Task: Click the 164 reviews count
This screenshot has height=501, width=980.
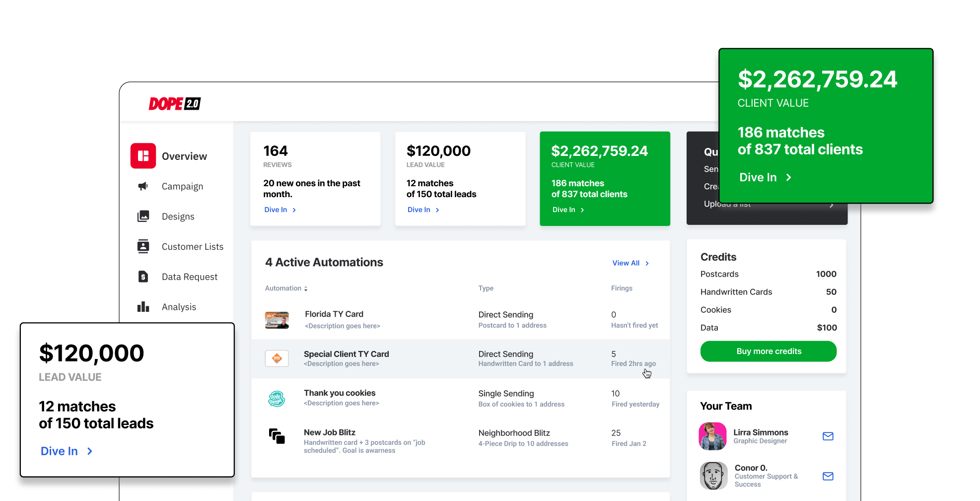Action: tap(276, 151)
